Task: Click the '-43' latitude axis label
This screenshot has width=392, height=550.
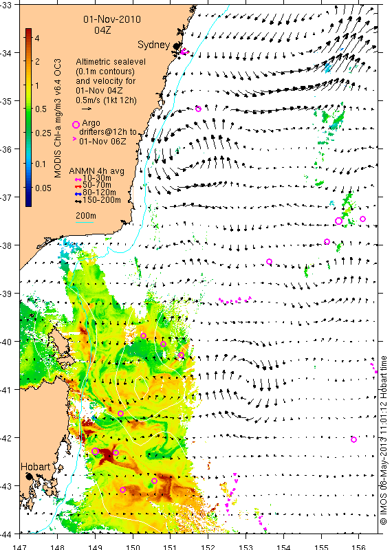Action: click(6, 486)
